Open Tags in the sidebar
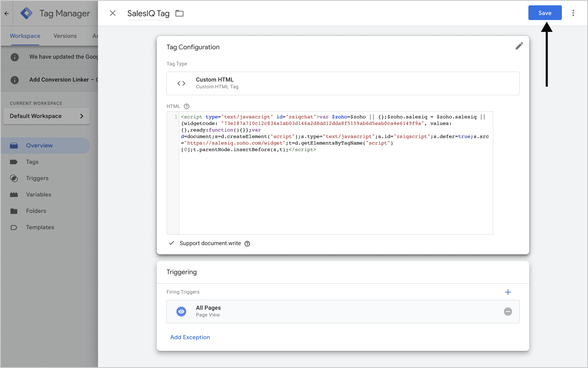This screenshot has height=368, width=588. click(x=32, y=162)
